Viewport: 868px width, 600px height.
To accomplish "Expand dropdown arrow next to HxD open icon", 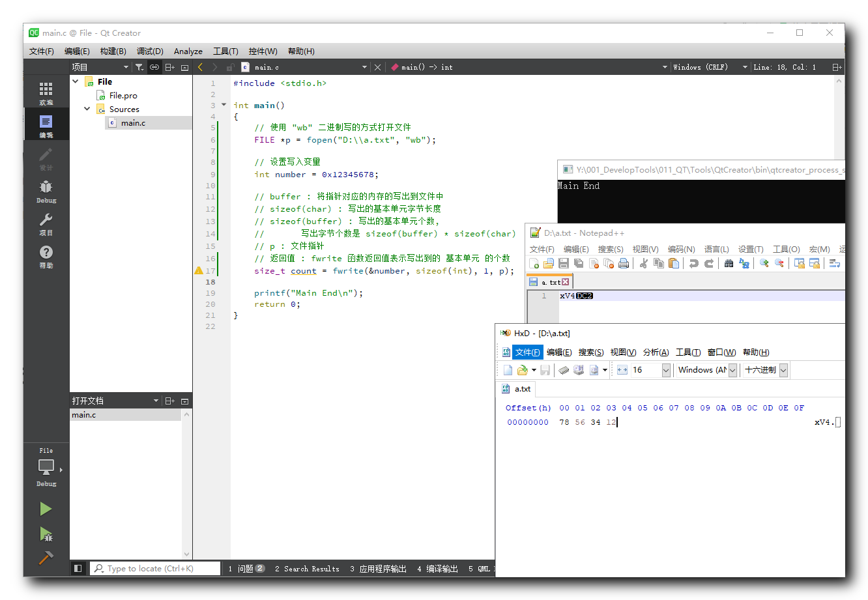I will 534,370.
